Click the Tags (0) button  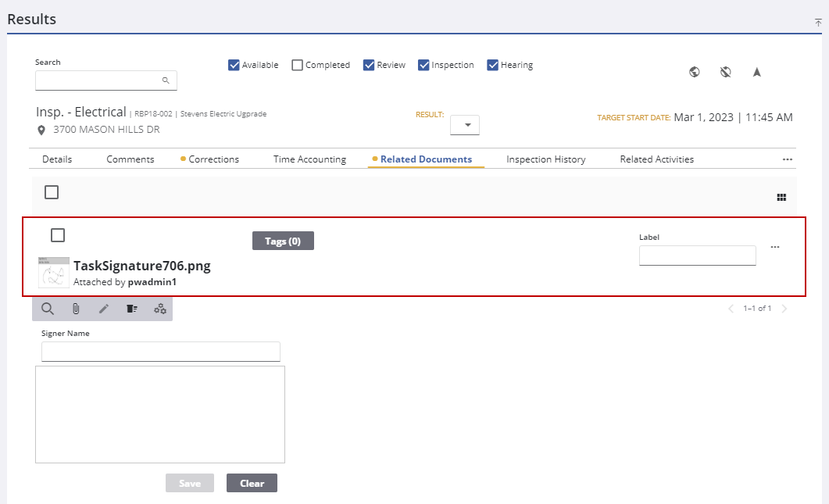(283, 241)
